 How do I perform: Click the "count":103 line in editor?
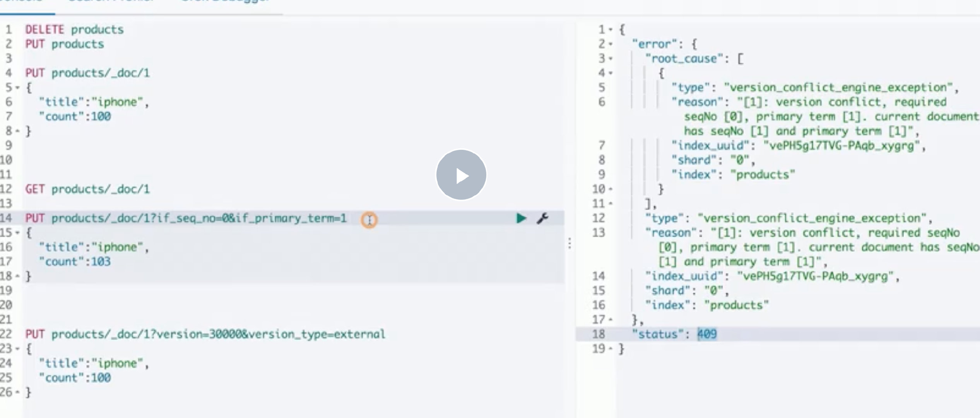(x=75, y=262)
